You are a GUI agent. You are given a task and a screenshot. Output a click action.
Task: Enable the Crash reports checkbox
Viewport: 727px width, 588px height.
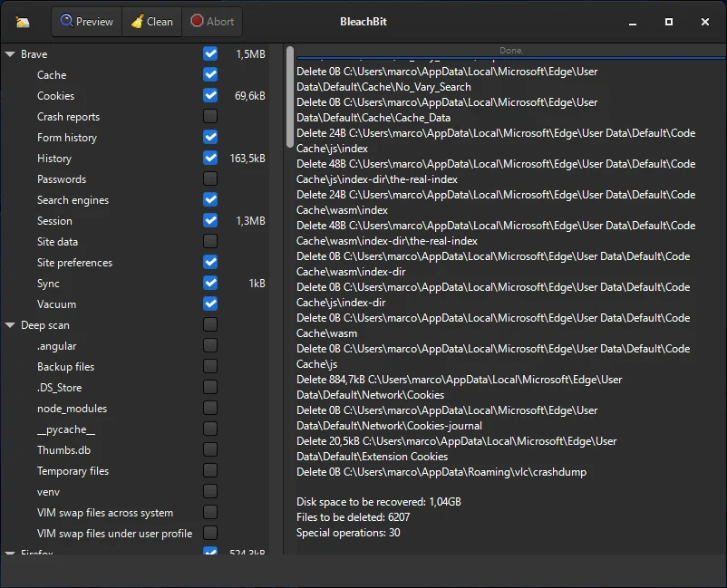tap(210, 116)
